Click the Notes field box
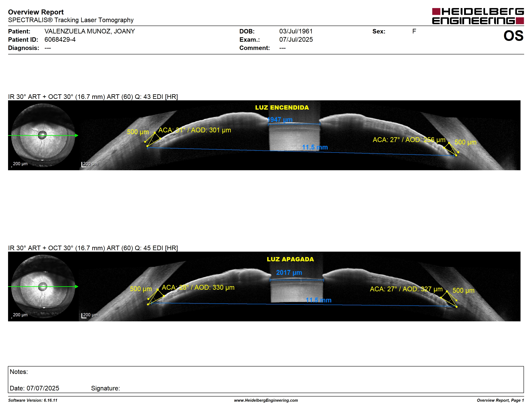Screen dimensions: 532x411 click(266, 379)
